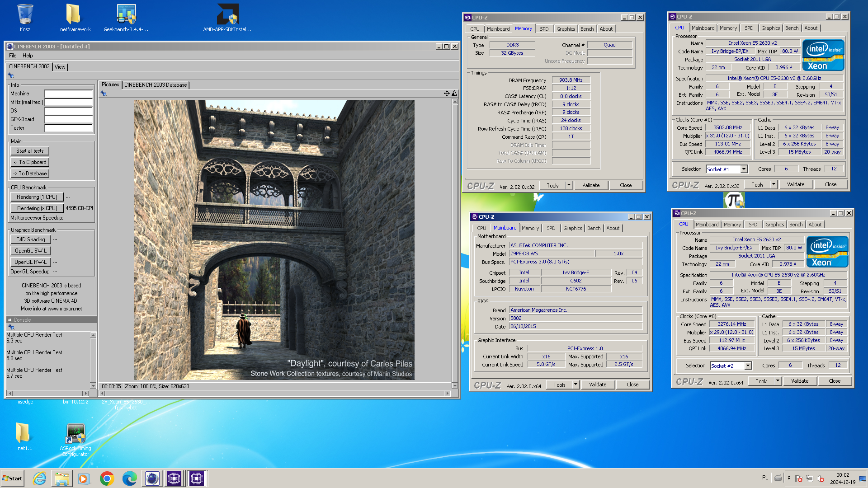Screen dimensions: 868x488
Task: Click the first CPU-Z taskbar icon
Action: click(174, 478)
